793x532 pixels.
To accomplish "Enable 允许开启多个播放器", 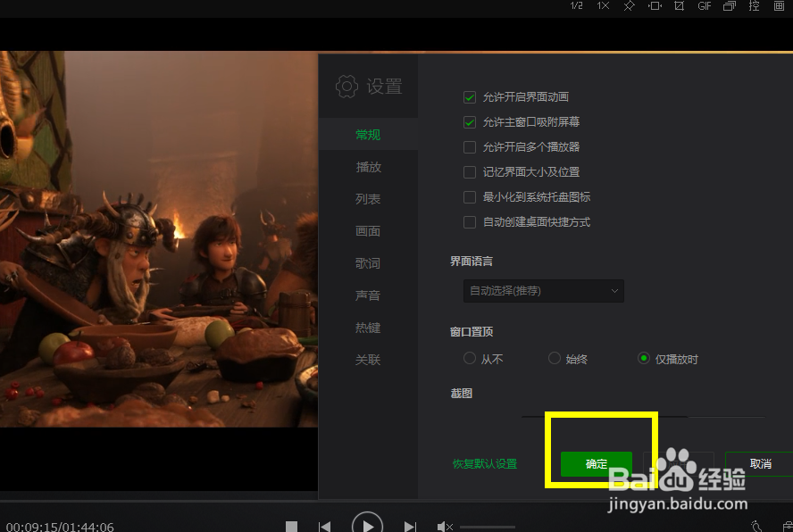I will coord(470,147).
